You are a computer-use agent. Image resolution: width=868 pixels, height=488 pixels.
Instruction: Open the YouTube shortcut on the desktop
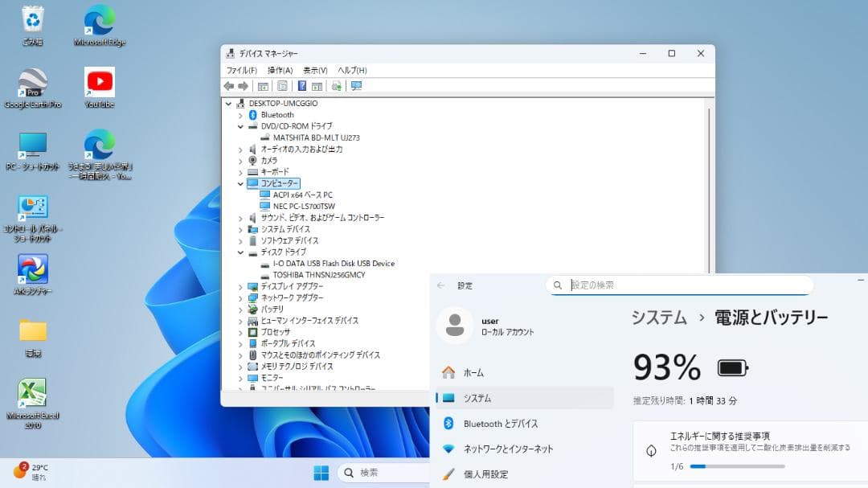(98, 83)
